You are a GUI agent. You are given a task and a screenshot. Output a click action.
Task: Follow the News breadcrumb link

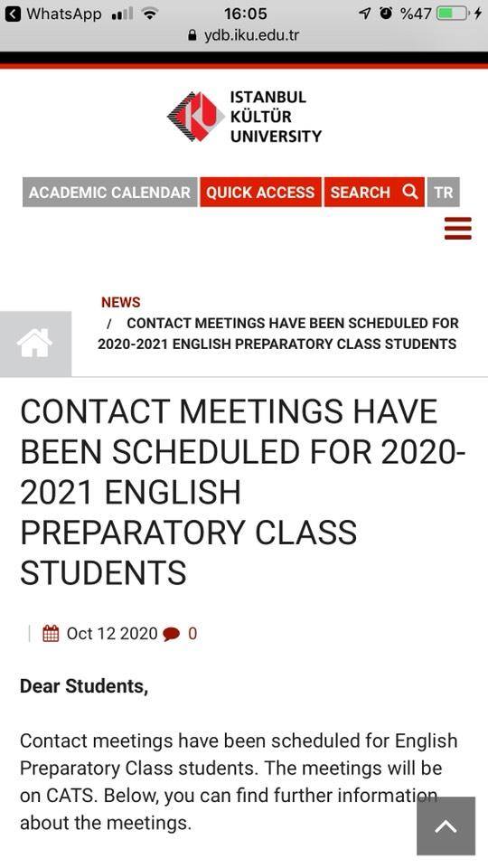(x=120, y=302)
